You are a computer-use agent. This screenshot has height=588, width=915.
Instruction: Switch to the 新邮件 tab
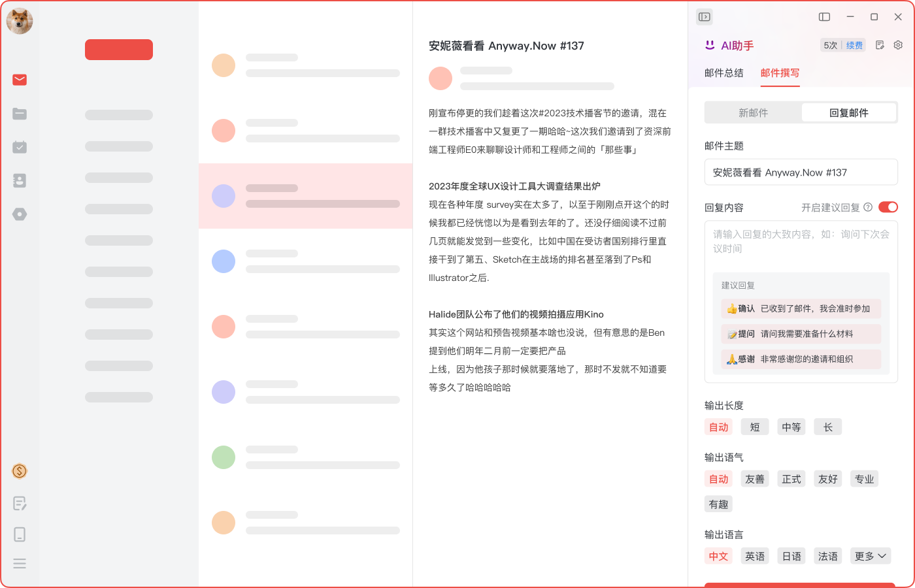tap(752, 112)
